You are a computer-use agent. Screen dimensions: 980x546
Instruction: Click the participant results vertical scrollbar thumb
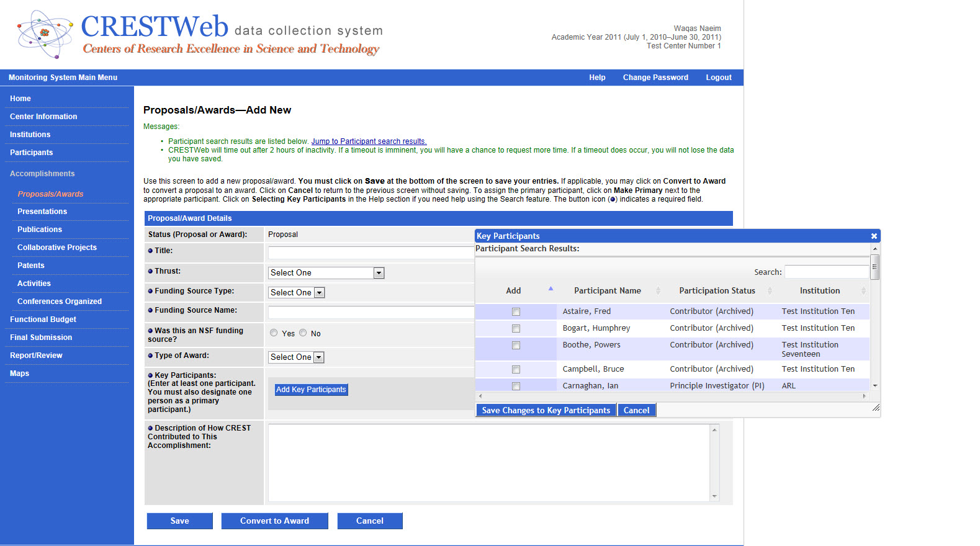[x=874, y=267]
